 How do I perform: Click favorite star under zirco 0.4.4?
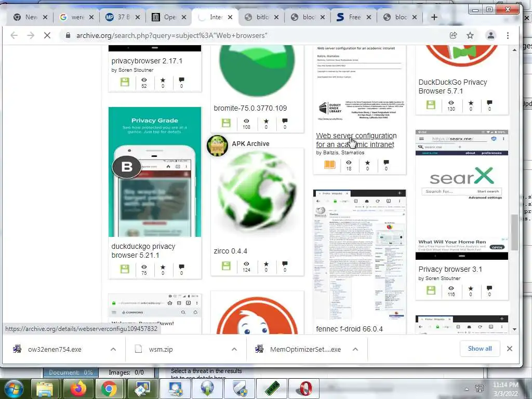click(x=266, y=263)
